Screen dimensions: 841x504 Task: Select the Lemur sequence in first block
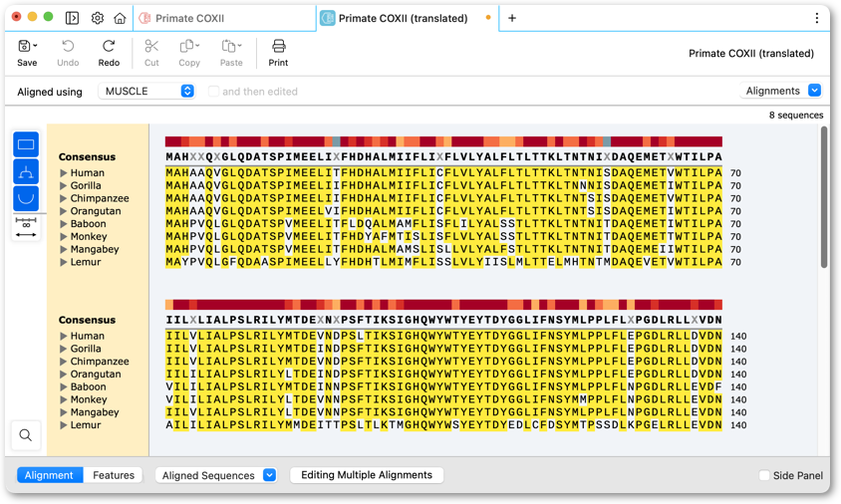[443, 262]
